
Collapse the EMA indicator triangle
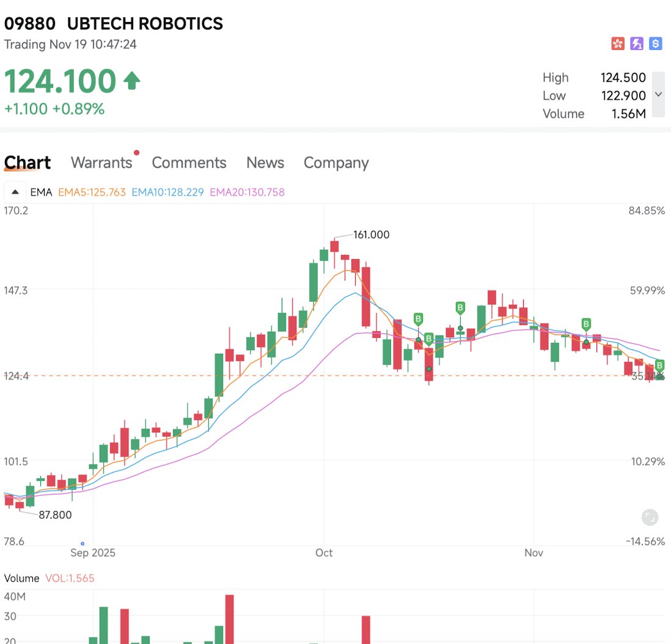click(15, 192)
